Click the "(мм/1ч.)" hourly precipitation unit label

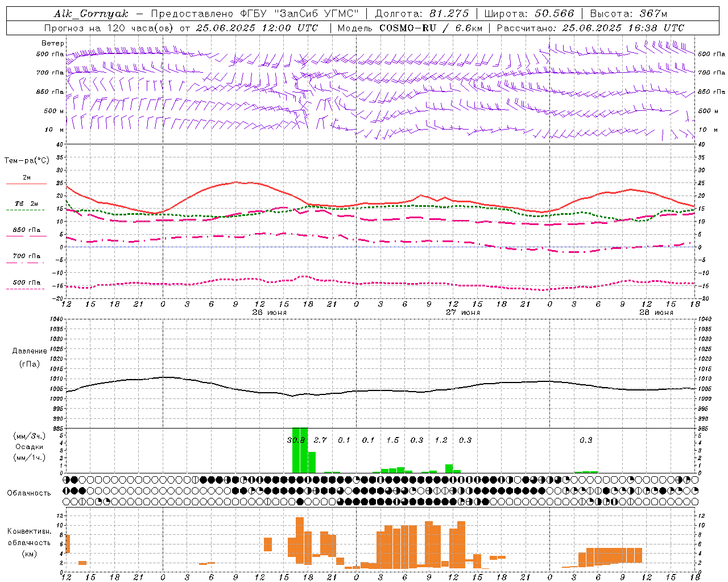click(30, 458)
